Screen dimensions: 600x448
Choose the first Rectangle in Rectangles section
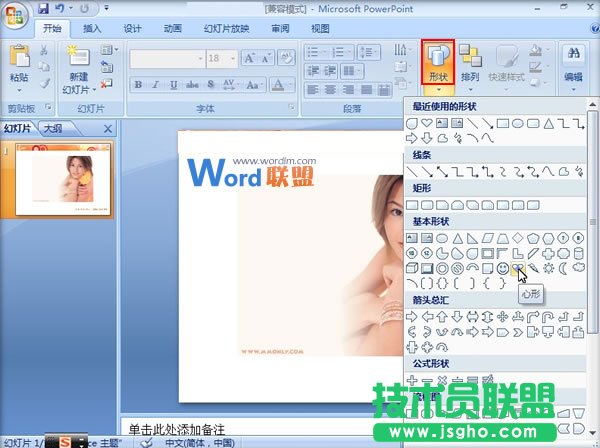pyautogui.click(x=412, y=205)
